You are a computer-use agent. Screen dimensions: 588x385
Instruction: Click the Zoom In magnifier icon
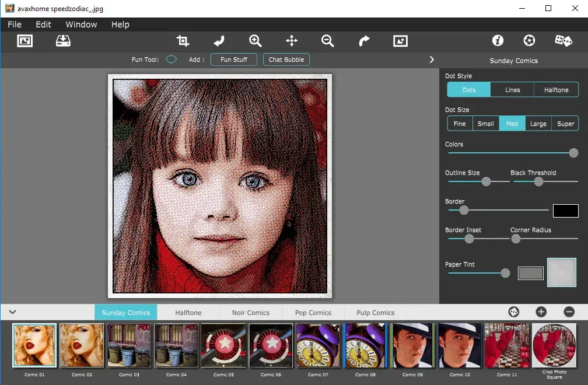255,40
